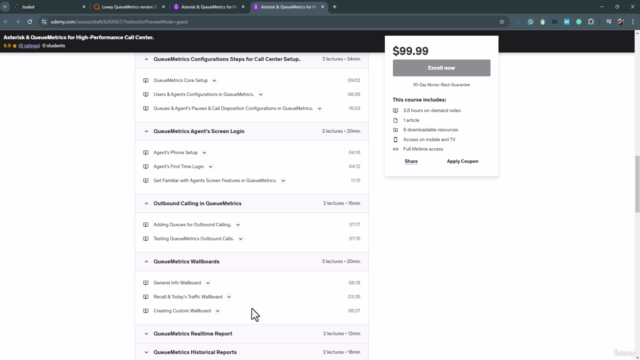
Task: Open the (0 ratings) link
Action: click(29, 46)
